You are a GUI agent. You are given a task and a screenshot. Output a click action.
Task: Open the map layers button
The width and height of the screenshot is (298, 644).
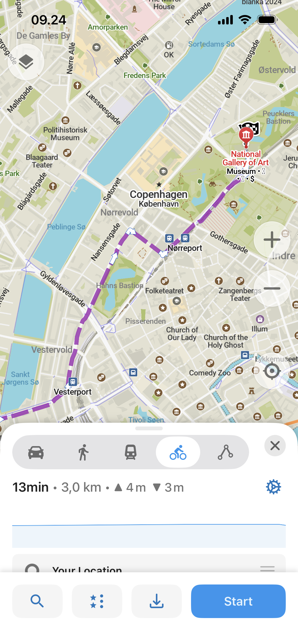(26, 62)
